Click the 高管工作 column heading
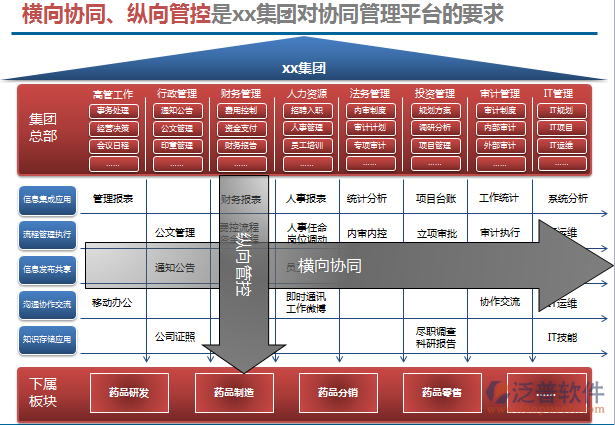This screenshot has height=425, width=615. click(113, 94)
